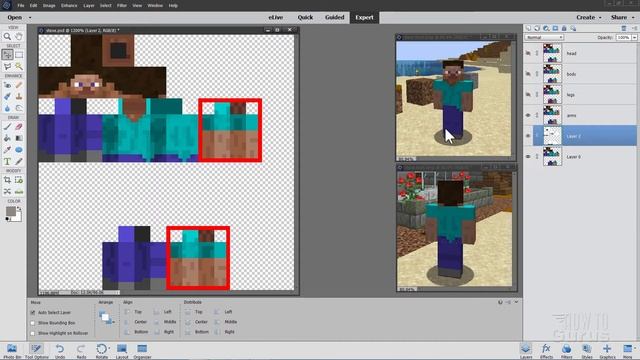Select the Crop tool
Image resolution: width=640 pixels, height=360 pixels.
point(7,180)
